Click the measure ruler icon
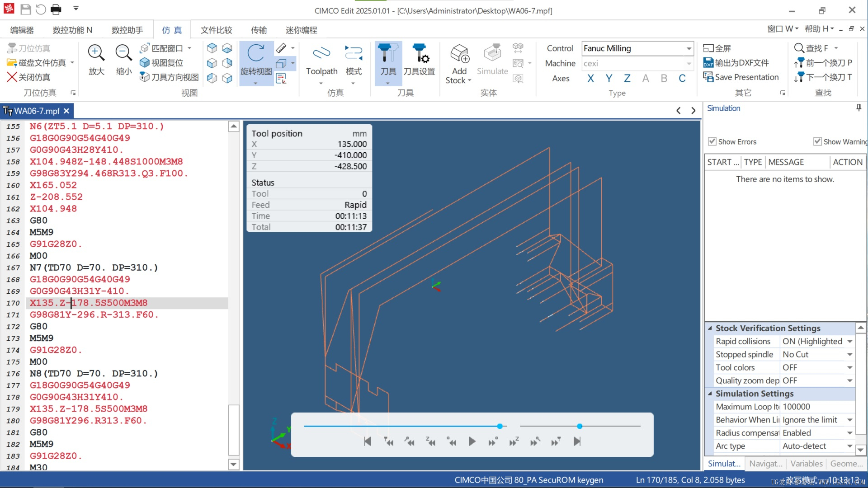868x488 pixels. click(x=281, y=48)
